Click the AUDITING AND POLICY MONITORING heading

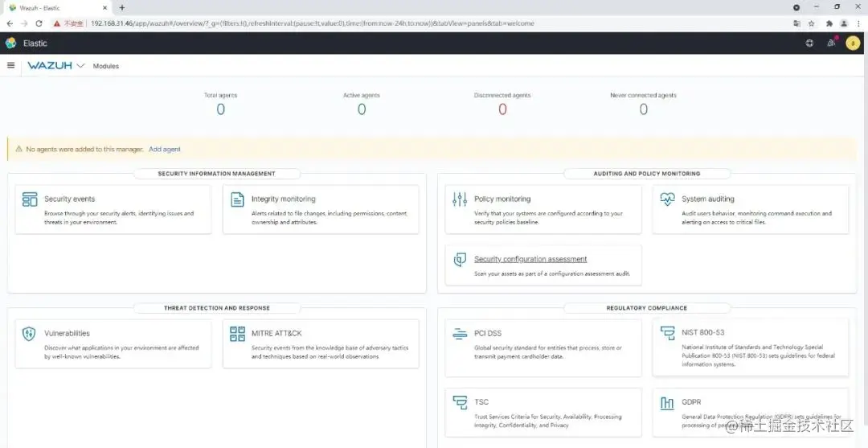coord(646,174)
